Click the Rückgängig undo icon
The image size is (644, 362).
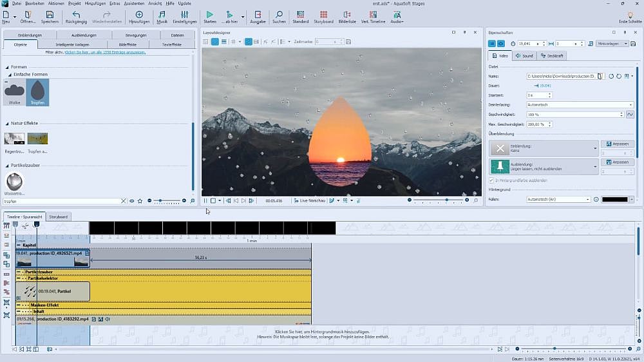(76, 15)
